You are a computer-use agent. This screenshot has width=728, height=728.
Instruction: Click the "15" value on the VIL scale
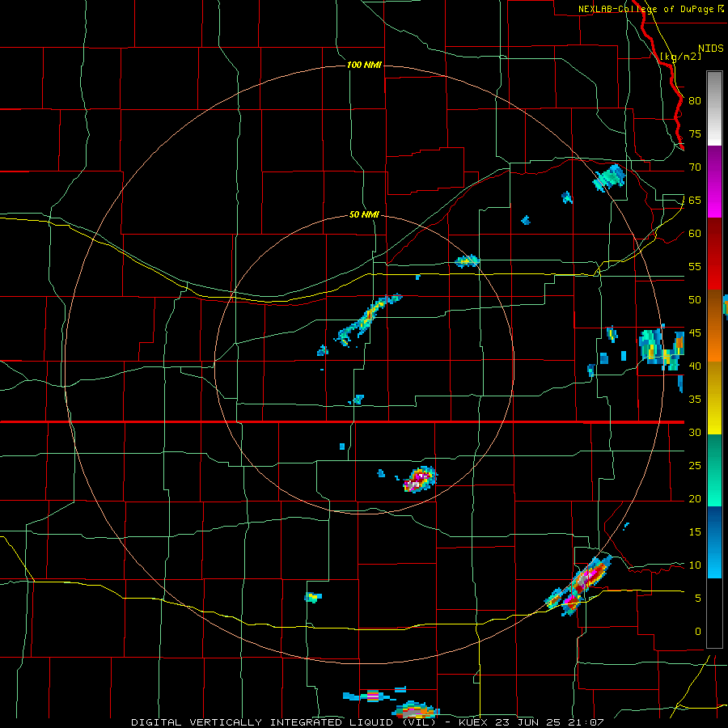point(695,532)
